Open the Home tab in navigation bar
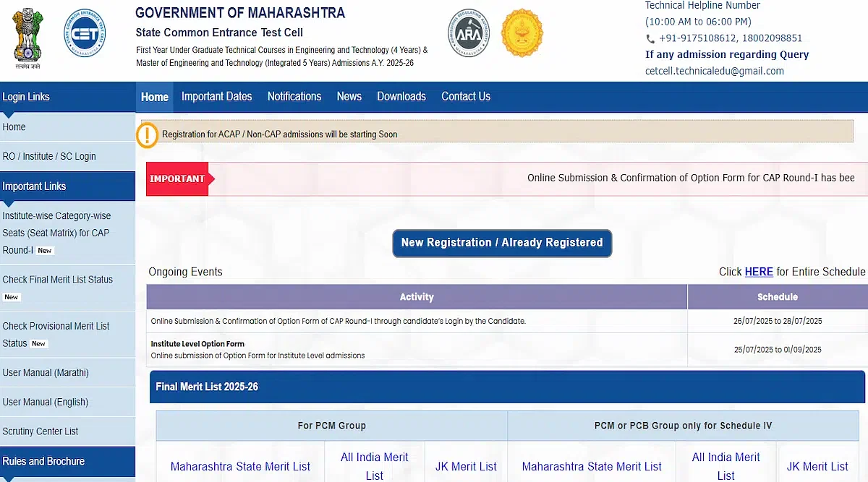The width and height of the screenshot is (868, 482). point(155,97)
